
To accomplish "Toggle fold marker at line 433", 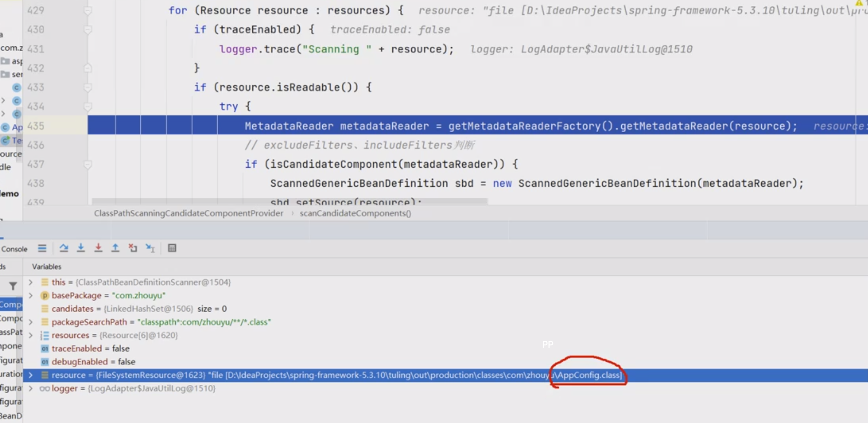I will [x=88, y=87].
